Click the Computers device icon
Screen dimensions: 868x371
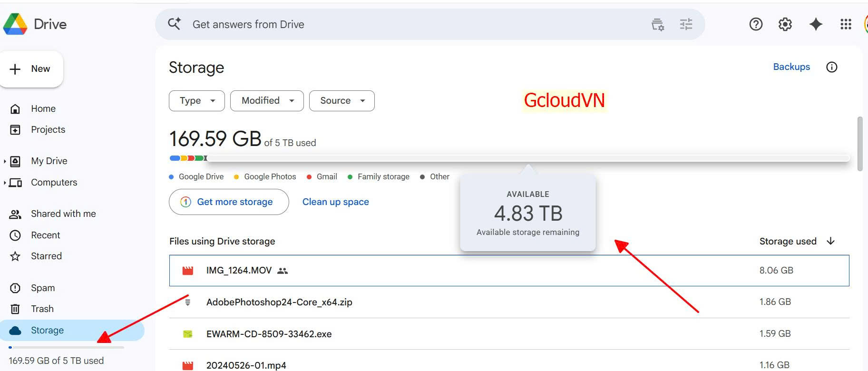(x=16, y=183)
